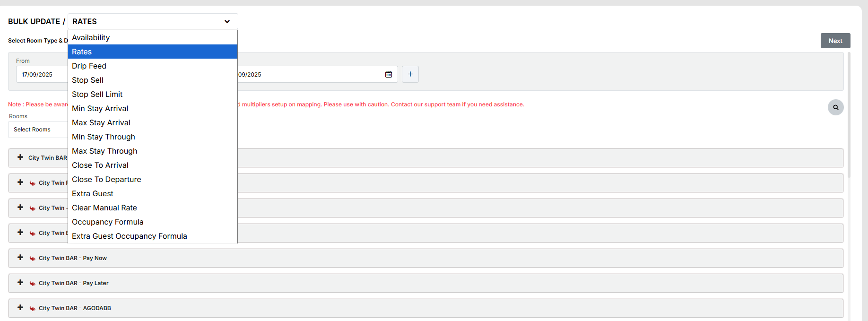
Task: Expand the City Twin BAR - AGODABB row
Action: [x=20, y=308]
